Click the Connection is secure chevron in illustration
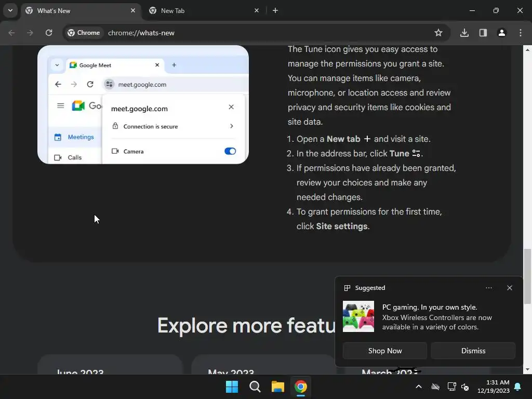 232,126
